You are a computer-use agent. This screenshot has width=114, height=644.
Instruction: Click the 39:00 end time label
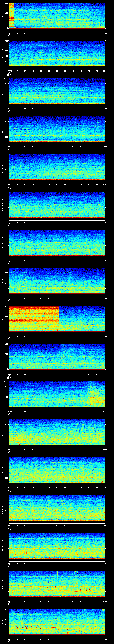click(105, 374)
